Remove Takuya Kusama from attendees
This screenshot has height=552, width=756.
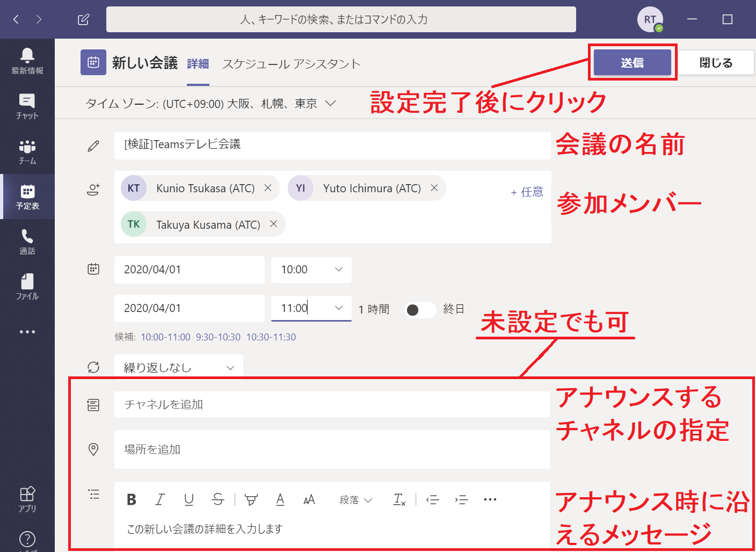pos(274,224)
